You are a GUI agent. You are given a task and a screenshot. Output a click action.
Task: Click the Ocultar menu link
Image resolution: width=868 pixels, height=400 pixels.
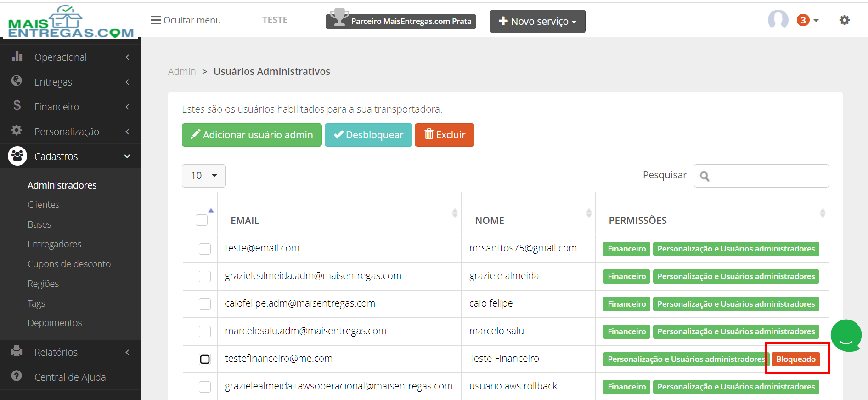coord(192,20)
